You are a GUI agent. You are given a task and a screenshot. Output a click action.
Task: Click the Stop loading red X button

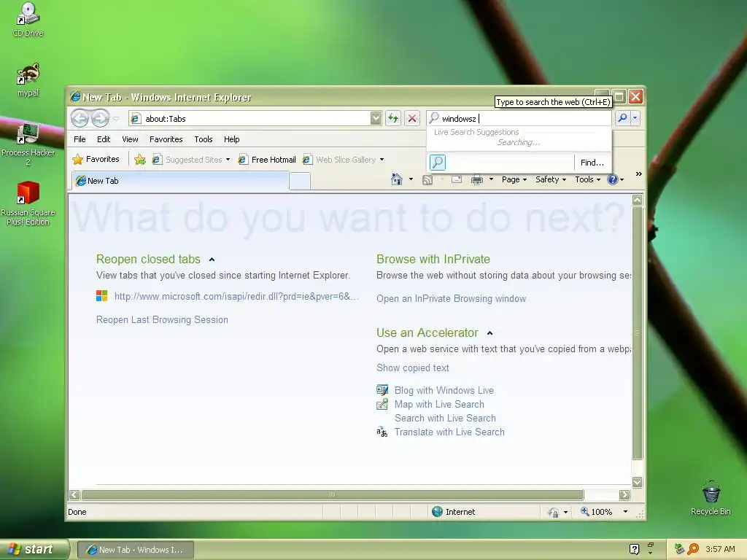pos(412,118)
